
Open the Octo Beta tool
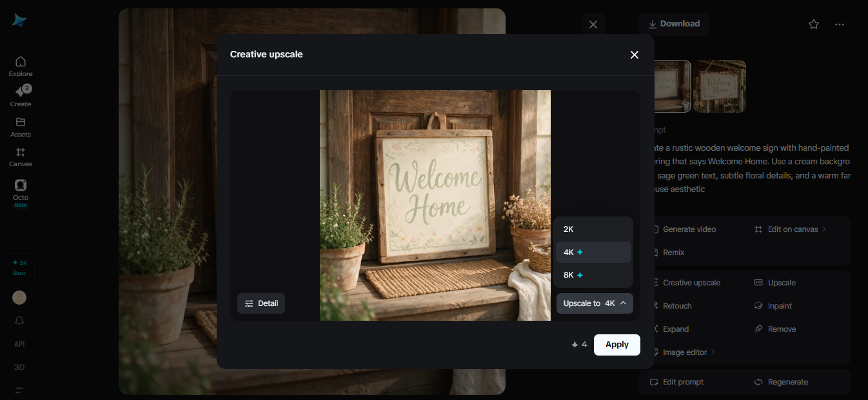point(20,193)
